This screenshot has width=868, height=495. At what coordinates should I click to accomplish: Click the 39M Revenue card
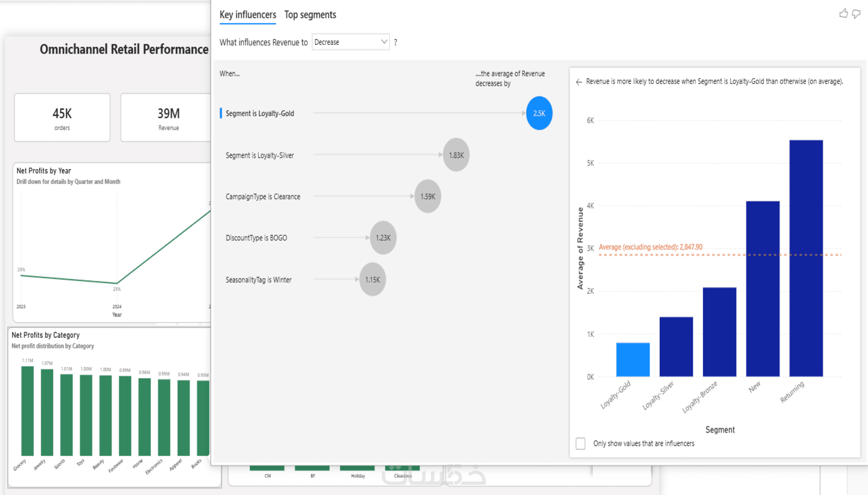click(x=165, y=117)
